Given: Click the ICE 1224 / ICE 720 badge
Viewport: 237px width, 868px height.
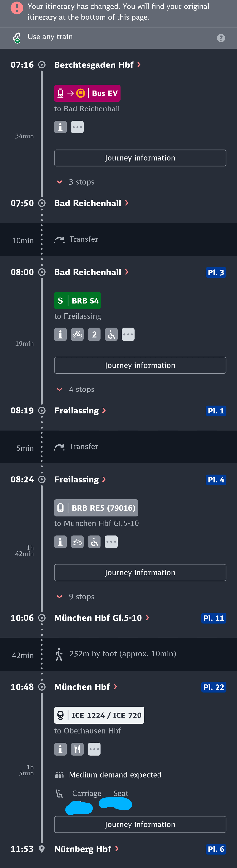Looking at the screenshot, I should click(x=99, y=715).
